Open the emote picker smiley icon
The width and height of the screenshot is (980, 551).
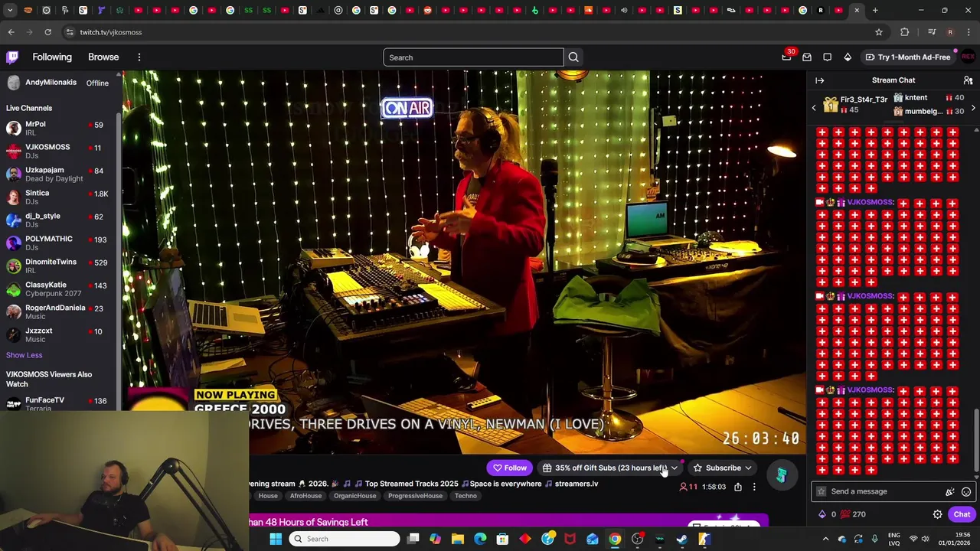click(x=966, y=492)
